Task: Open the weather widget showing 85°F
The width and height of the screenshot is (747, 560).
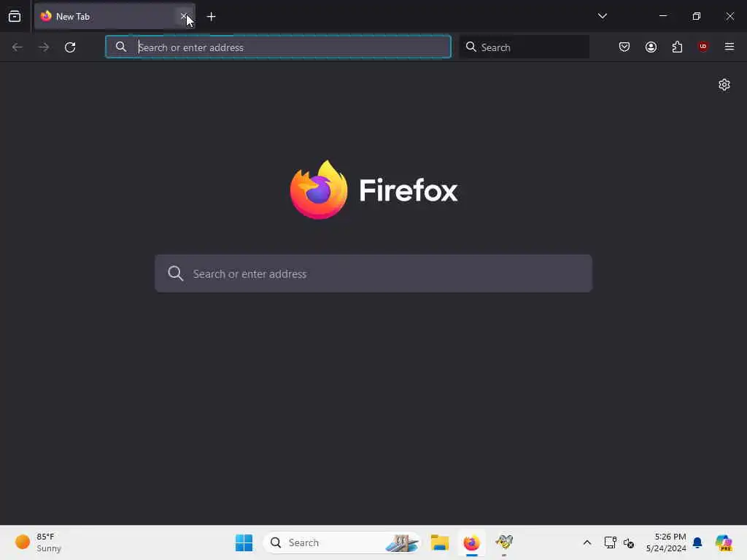Action: pyautogui.click(x=38, y=542)
